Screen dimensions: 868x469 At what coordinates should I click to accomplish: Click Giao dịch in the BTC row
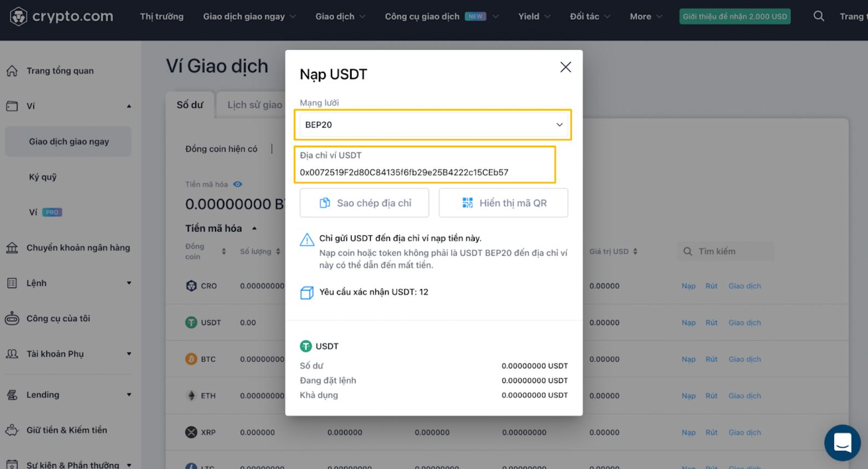pyautogui.click(x=744, y=360)
